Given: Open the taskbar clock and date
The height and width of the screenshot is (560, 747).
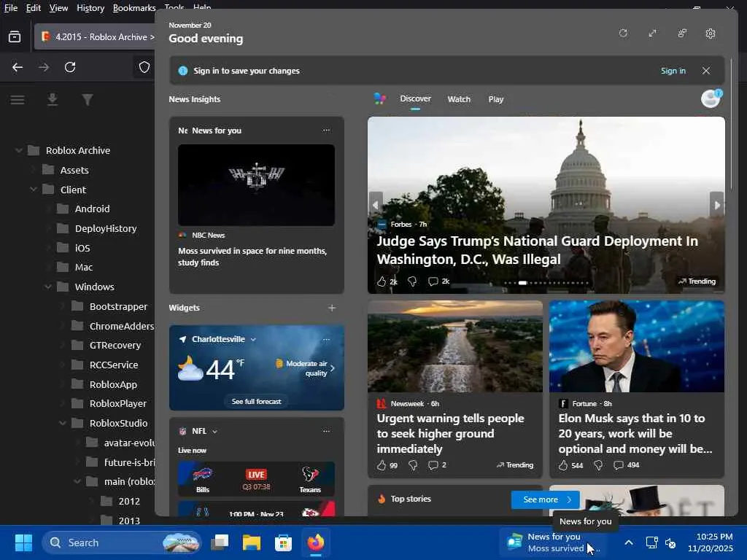Looking at the screenshot, I should point(711,542).
